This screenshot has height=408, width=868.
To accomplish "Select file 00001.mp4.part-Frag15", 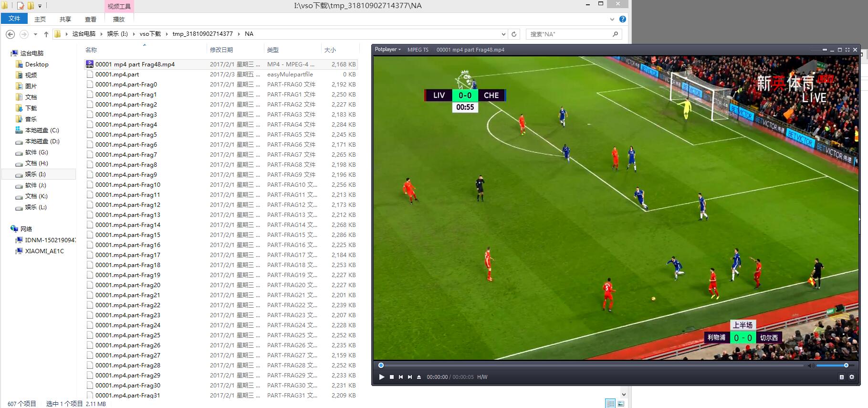I will (x=220, y=235).
